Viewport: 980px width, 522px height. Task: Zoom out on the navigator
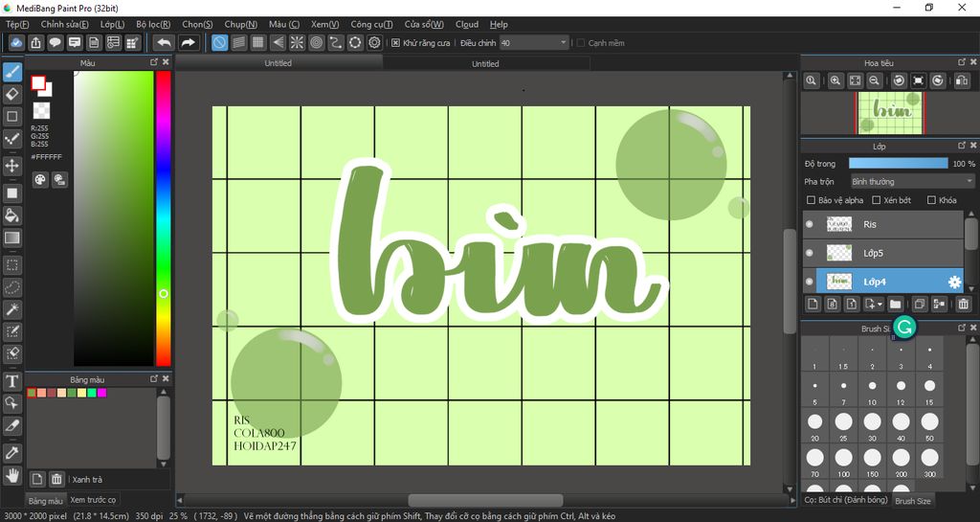click(875, 80)
